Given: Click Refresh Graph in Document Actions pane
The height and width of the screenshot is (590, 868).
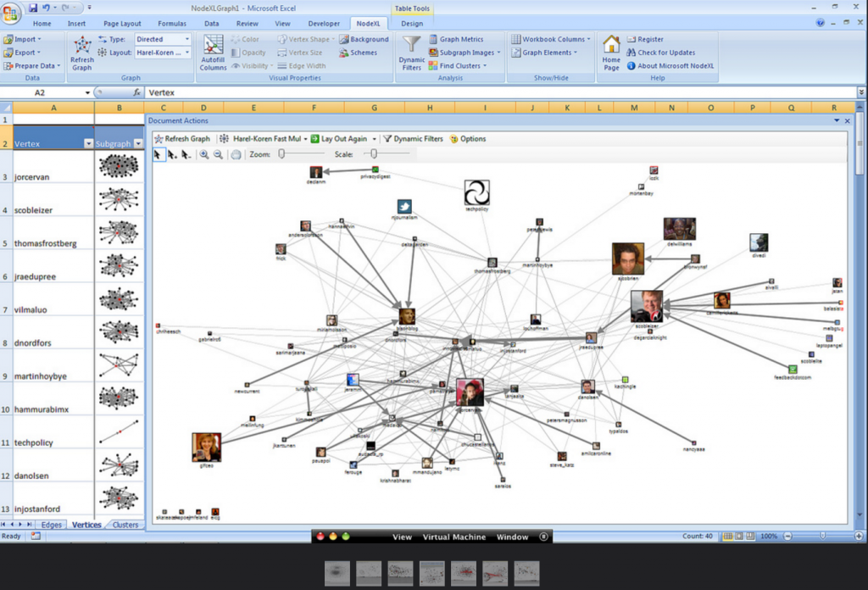Looking at the screenshot, I should (182, 139).
